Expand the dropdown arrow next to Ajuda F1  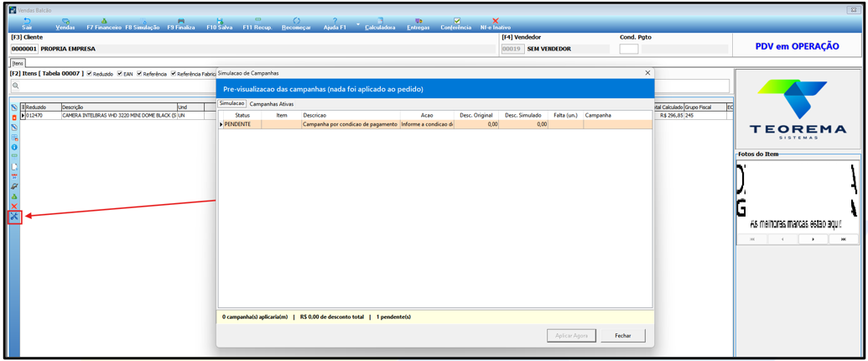pyautogui.click(x=358, y=24)
